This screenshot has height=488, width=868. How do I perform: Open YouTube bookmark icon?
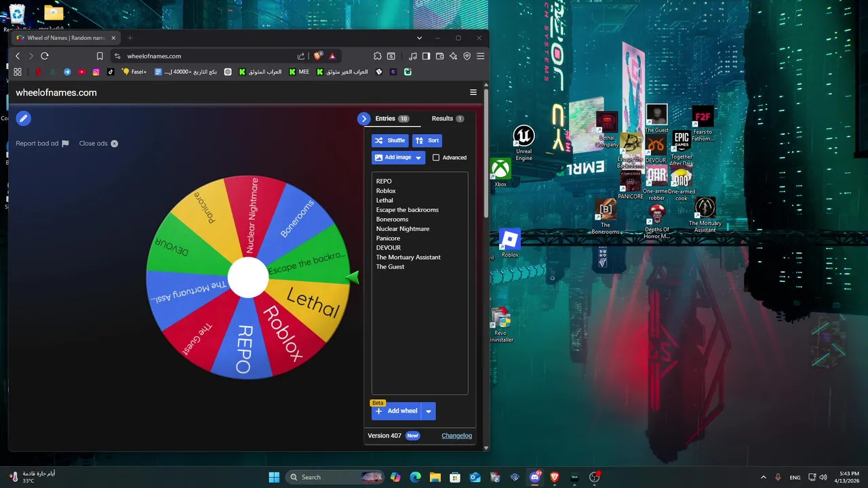82,72
